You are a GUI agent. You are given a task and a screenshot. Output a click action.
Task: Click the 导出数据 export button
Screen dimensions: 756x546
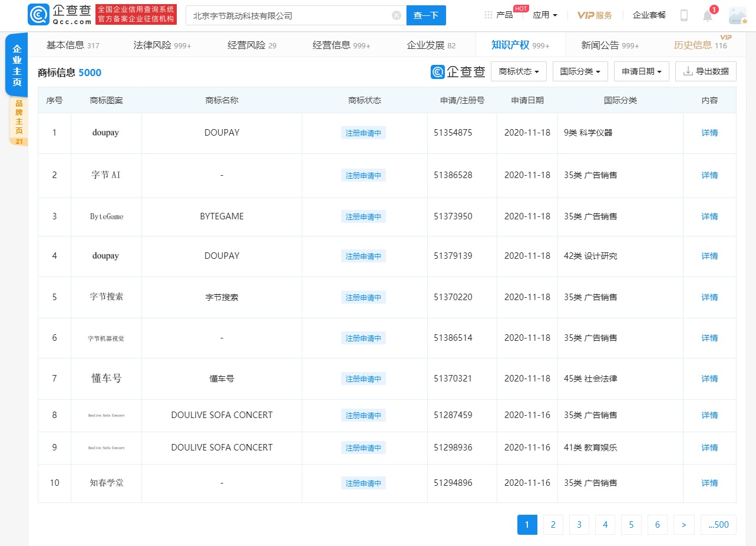(705, 71)
